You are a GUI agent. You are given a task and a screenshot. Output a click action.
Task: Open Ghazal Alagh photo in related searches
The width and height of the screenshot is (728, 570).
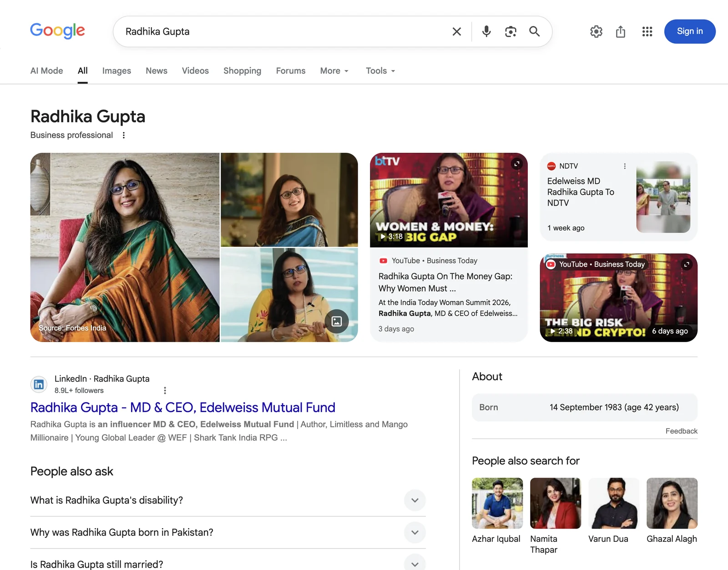tap(672, 503)
